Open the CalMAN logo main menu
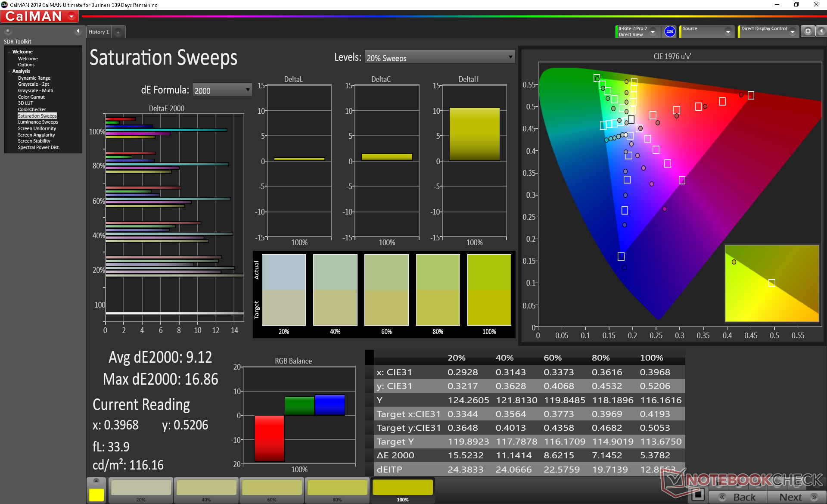The height and width of the screenshot is (504, 827). [x=40, y=16]
